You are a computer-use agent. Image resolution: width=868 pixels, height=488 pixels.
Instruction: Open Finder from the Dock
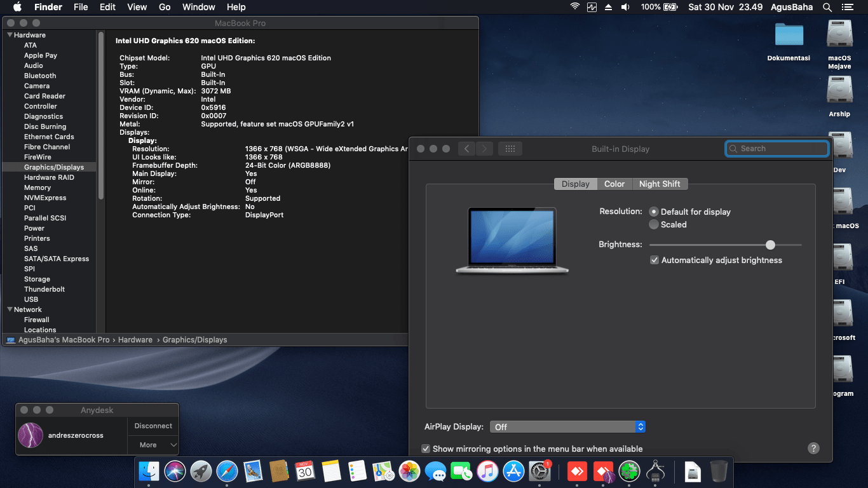pos(149,471)
